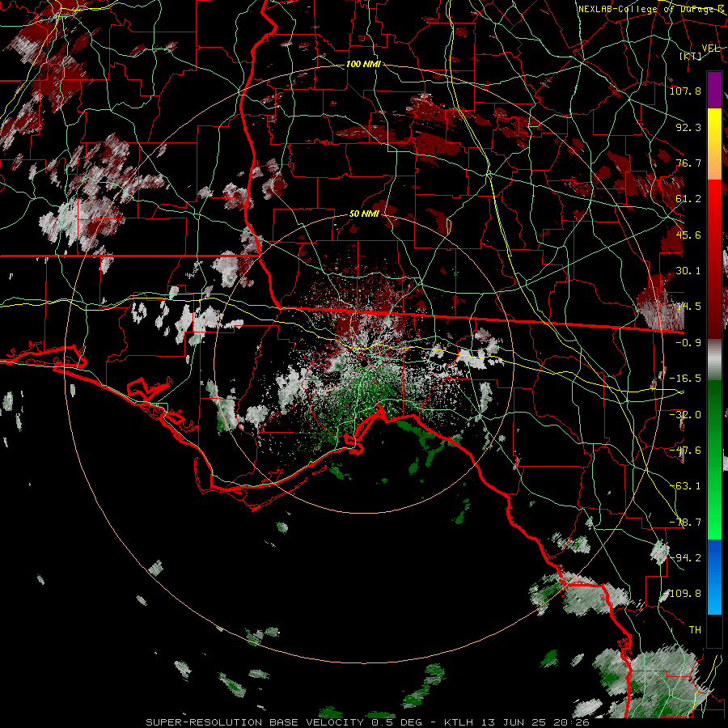Click the -78.7 velocity scale value

685,523
